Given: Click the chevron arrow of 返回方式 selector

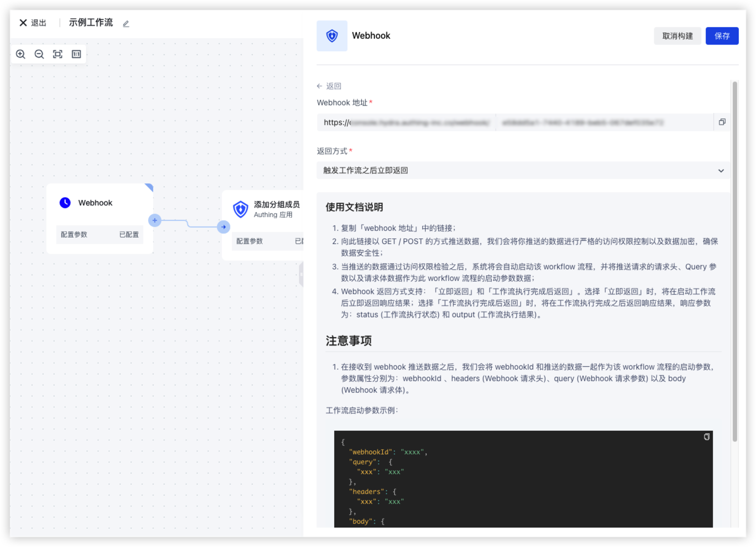Looking at the screenshot, I should click(721, 171).
